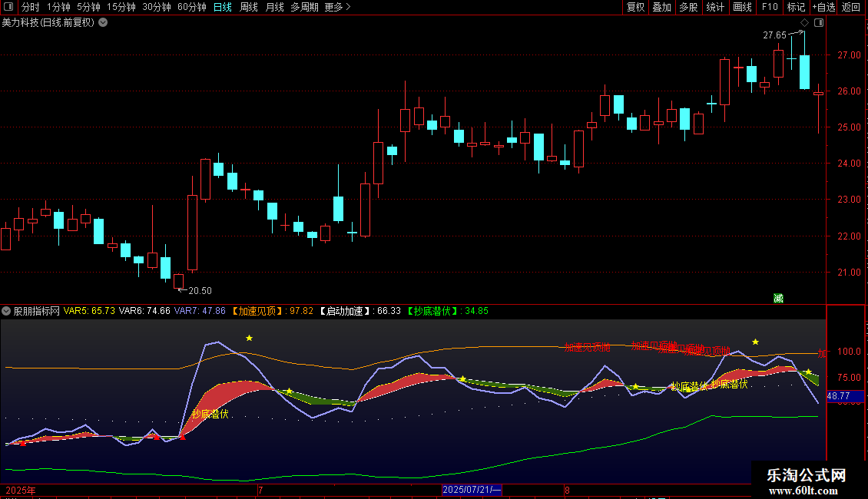The height and width of the screenshot is (499, 868).
Task: Click the diamond marker icon above the chart
Action: 804,23
